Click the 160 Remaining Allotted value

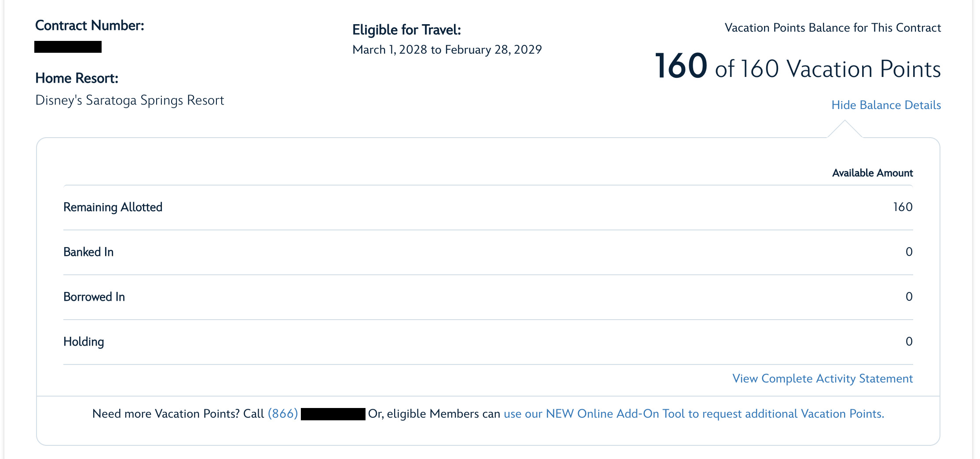pos(903,207)
